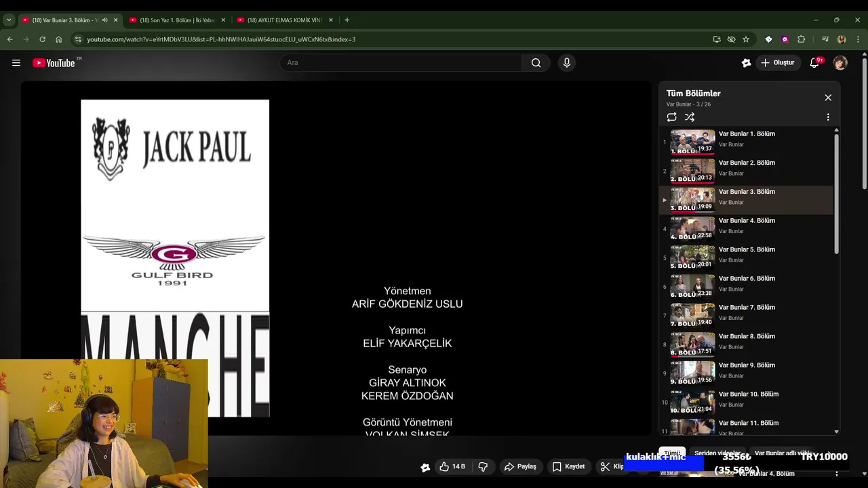Click the browser home button
Viewport: 868px width, 488px height.
tap(58, 39)
